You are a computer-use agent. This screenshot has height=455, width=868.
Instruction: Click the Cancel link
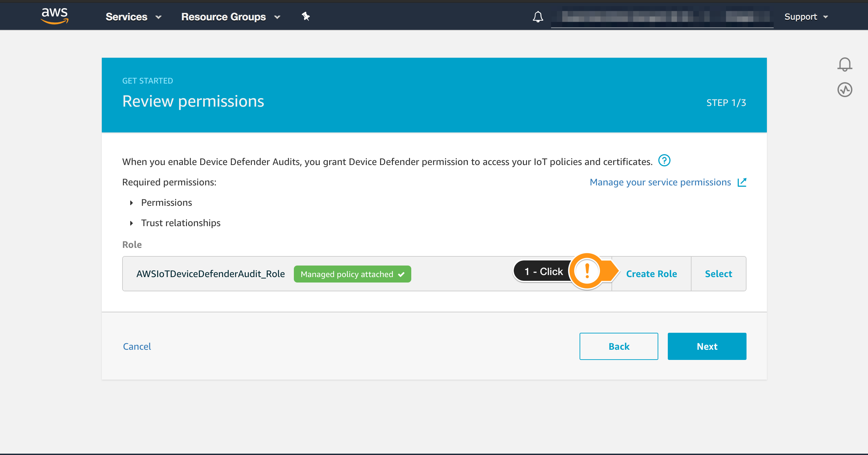[137, 346]
